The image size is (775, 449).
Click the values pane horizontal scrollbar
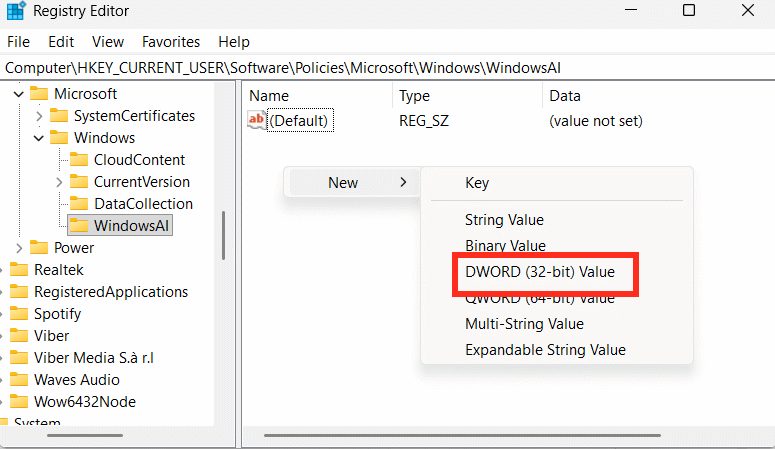pyautogui.click(x=462, y=436)
